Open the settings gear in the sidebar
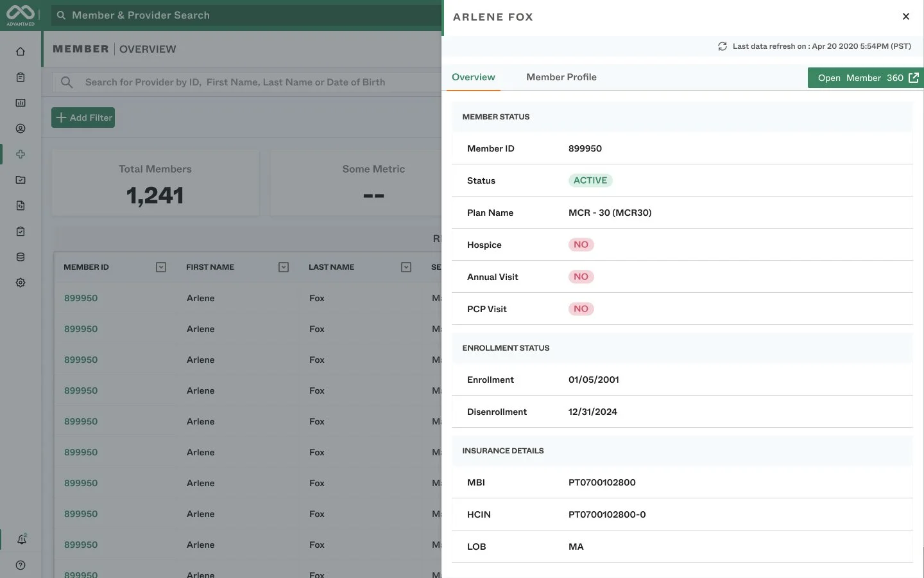 (x=21, y=283)
